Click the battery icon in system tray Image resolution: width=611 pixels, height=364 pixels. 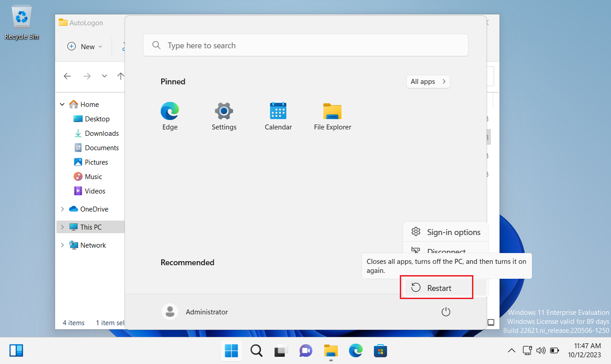point(555,350)
